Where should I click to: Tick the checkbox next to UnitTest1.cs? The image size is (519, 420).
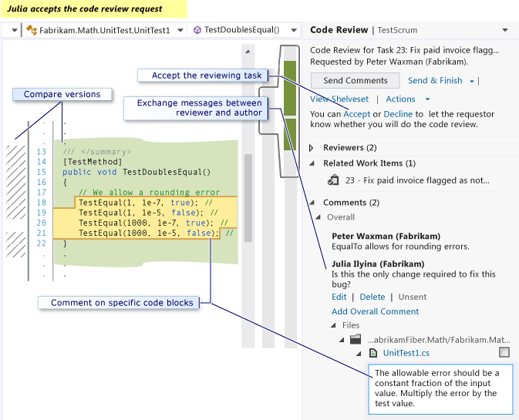coord(504,352)
